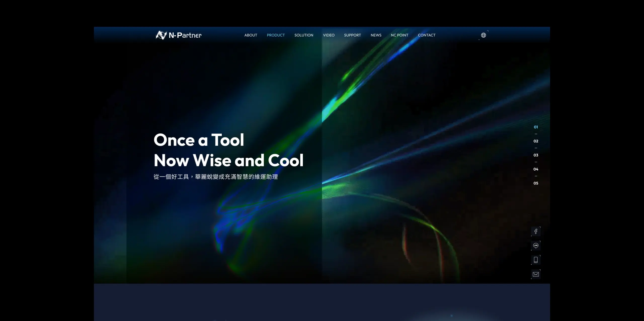Click the N-Partner logo
The image size is (644, 321).
(x=179, y=35)
